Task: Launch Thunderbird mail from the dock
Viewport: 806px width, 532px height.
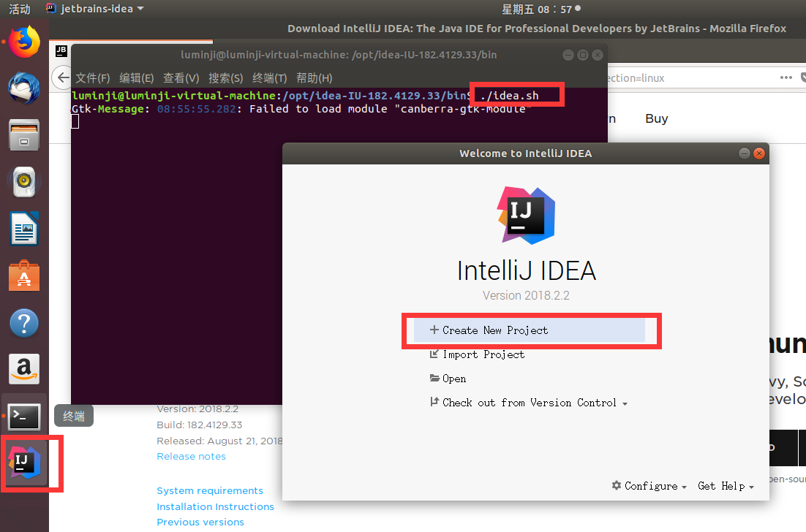Action: point(24,88)
